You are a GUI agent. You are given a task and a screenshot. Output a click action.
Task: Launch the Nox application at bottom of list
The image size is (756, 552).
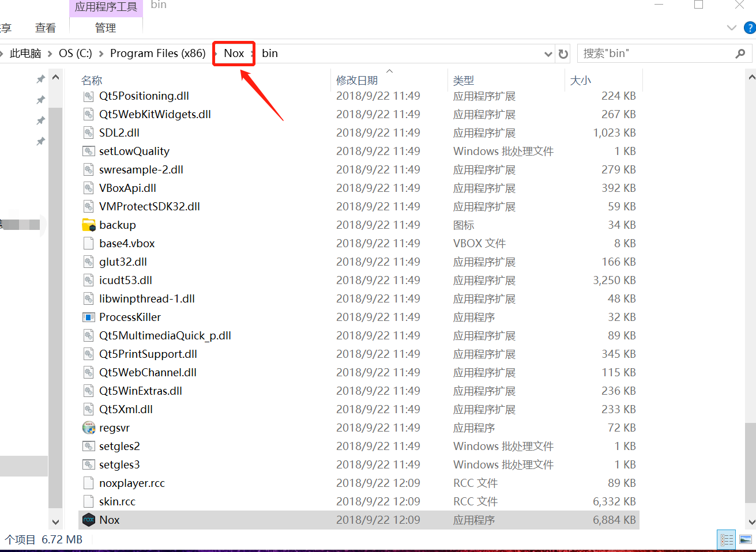[109, 520]
